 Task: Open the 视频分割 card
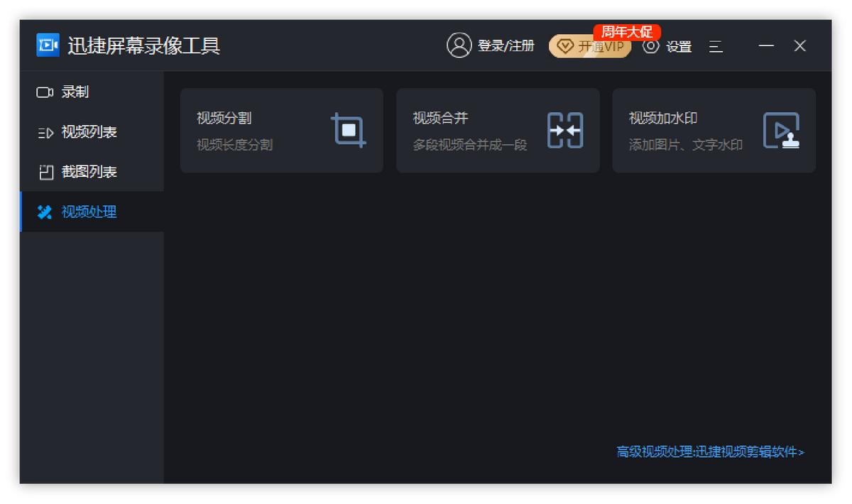(x=281, y=130)
